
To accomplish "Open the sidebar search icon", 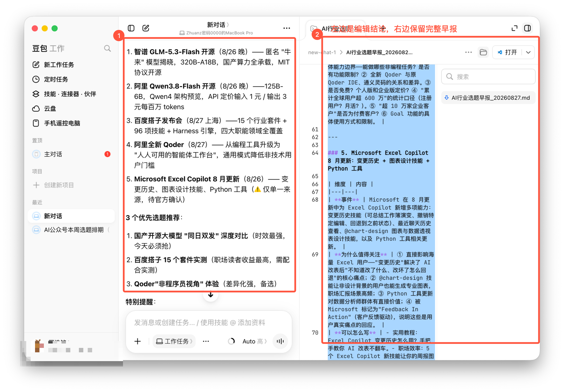I will pyautogui.click(x=108, y=48).
